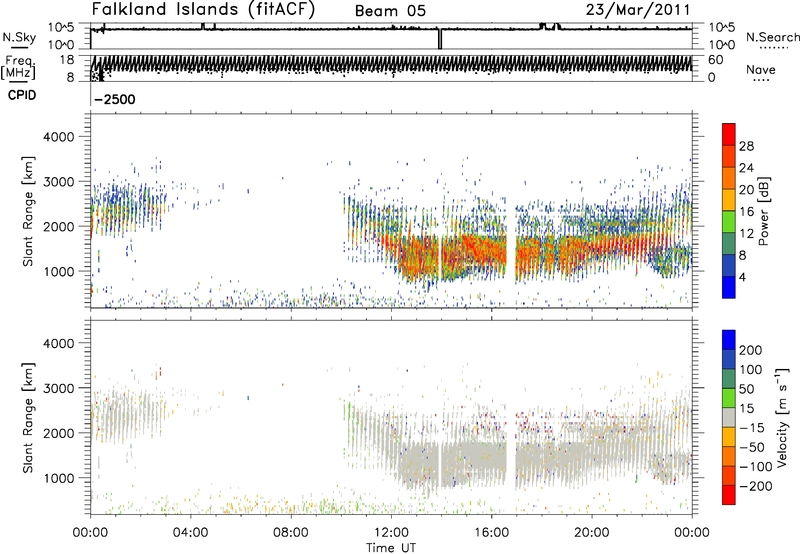Click the '1000' tick on velocity panel
The width and height of the screenshot is (800, 554).
coord(59,478)
